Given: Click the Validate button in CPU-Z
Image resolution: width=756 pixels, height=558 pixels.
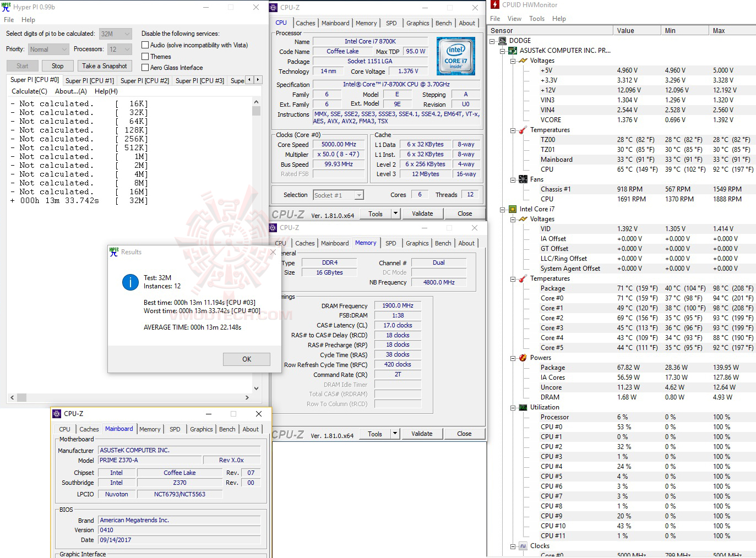Looking at the screenshot, I should 422,213.
